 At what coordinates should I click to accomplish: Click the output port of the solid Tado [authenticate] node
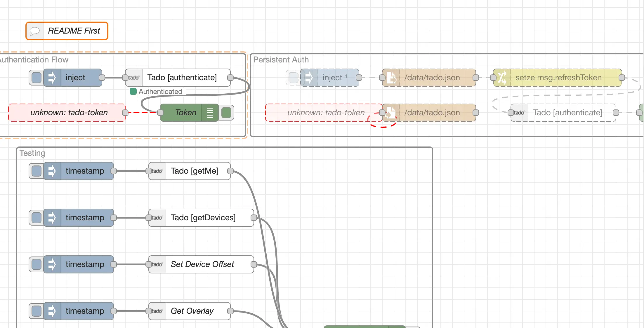point(230,78)
